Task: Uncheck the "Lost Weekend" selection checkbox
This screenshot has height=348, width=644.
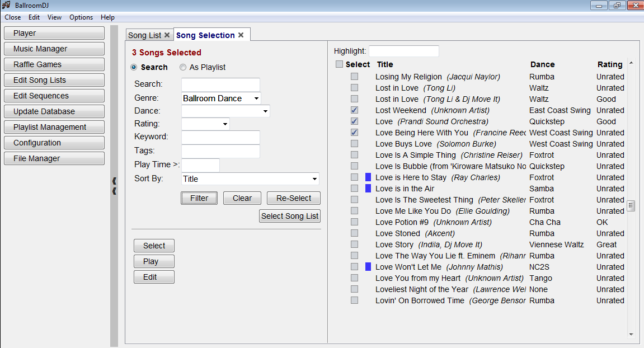Action: (354, 110)
